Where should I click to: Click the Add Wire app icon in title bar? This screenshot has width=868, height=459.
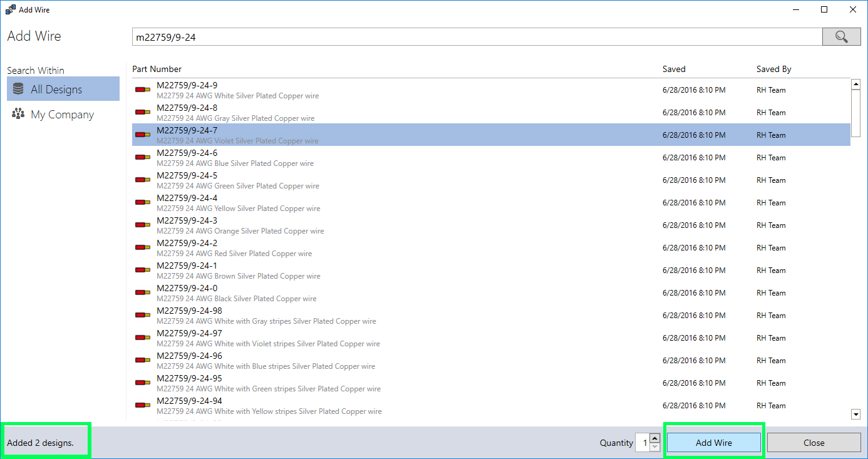(x=10, y=9)
